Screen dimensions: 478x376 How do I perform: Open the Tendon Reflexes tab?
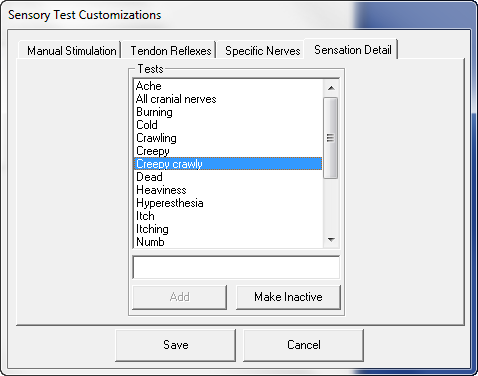170,51
